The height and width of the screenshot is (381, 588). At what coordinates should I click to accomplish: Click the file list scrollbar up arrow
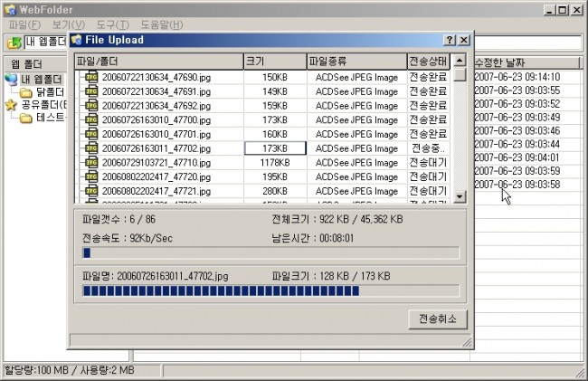(460, 62)
